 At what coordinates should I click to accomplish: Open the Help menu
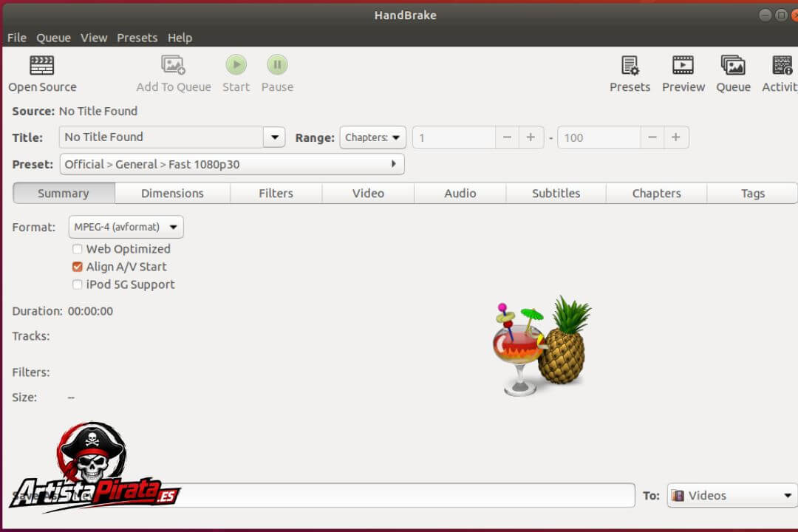coord(180,38)
